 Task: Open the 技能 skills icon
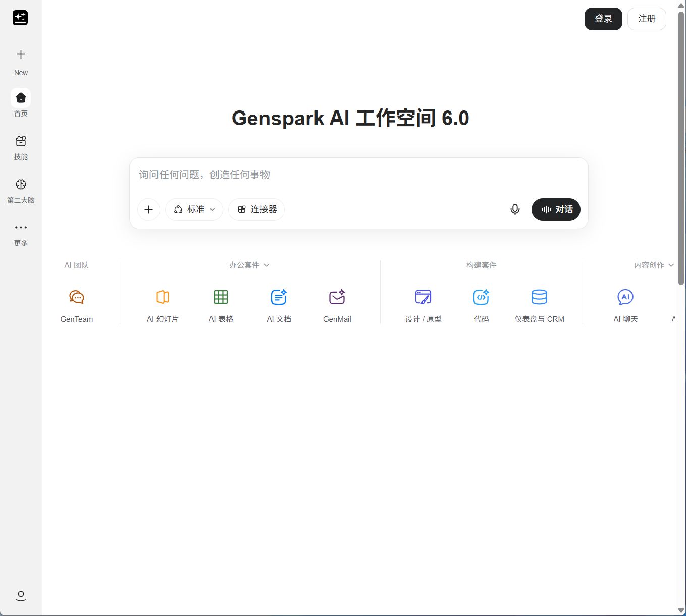21,141
